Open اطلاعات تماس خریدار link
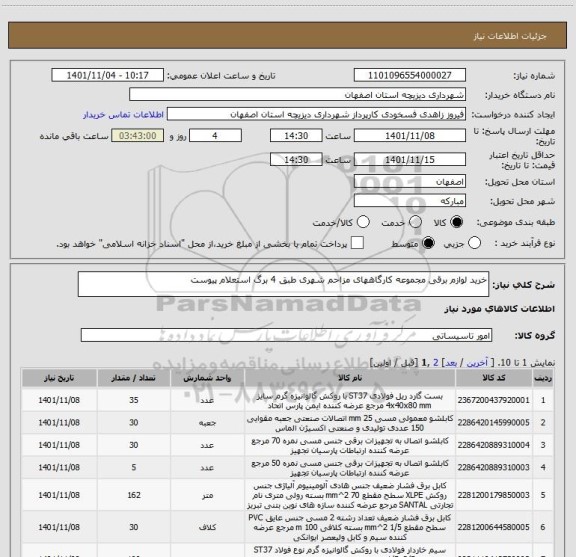 click(x=123, y=115)
